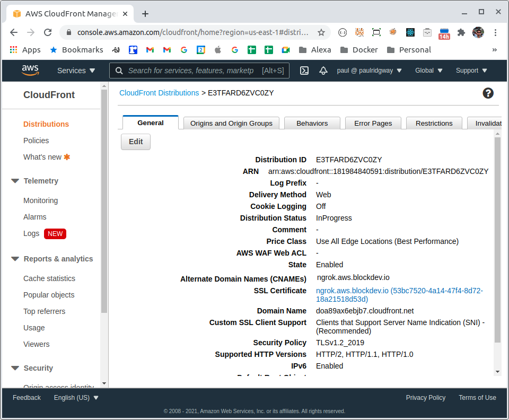Open the CloudFront Distributions breadcrumb link
Image resolution: width=509 pixels, height=420 pixels.
159,93
